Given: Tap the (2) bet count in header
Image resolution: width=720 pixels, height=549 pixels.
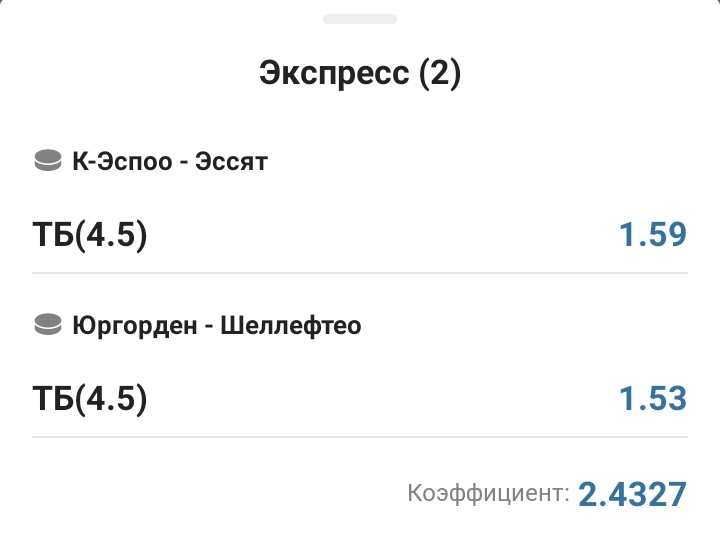Looking at the screenshot, I should point(440,75).
